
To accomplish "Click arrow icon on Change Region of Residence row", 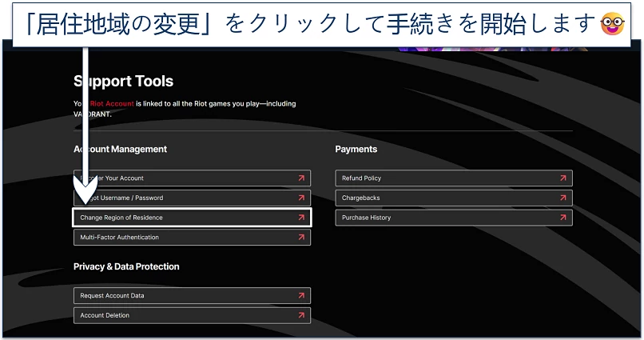I will click(x=301, y=218).
